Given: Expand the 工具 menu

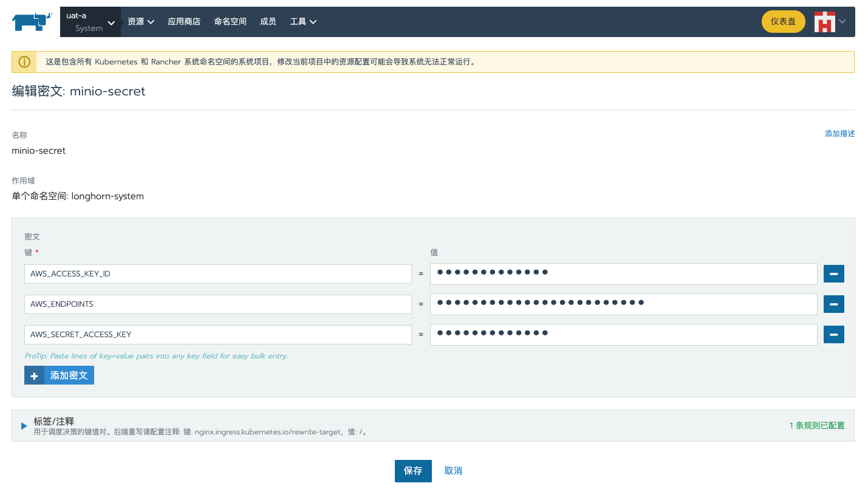Looking at the screenshot, I should (303, 22).
